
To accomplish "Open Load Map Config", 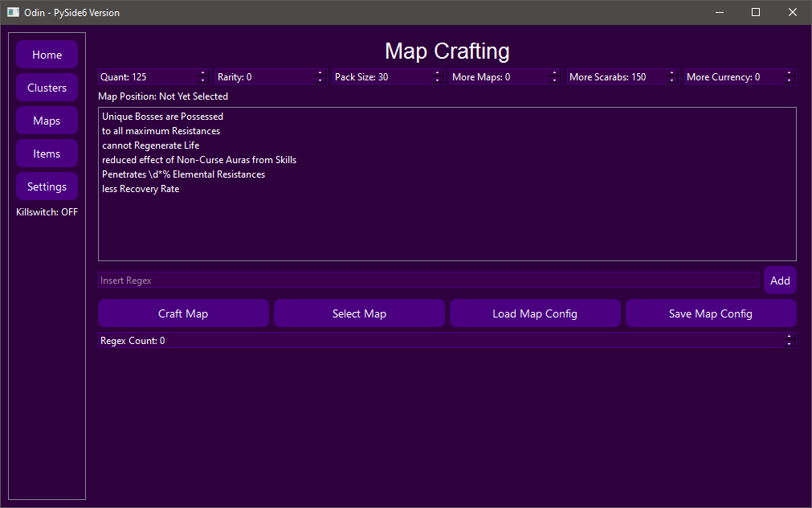I will pyautogui.click(x=535, y=313).
